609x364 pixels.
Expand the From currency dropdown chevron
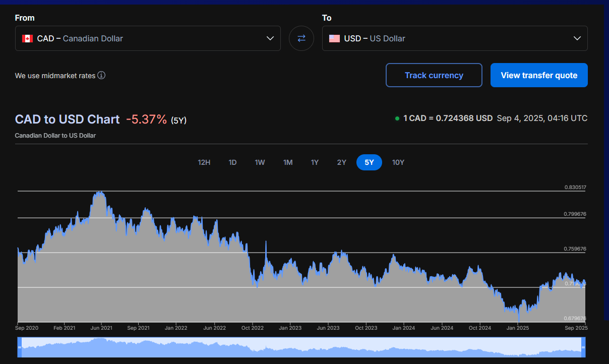point(270,39)
